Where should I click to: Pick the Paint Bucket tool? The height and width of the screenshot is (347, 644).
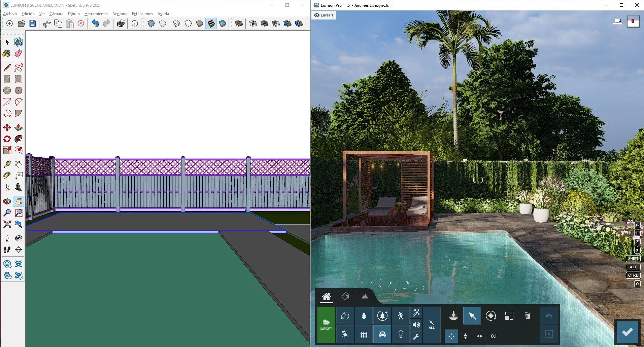point(7,53)
